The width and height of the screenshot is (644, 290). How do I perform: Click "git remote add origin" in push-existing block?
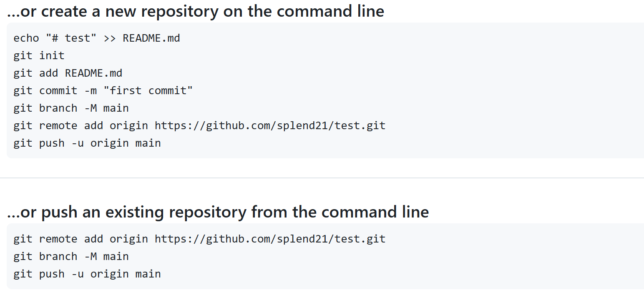[80, 239]
